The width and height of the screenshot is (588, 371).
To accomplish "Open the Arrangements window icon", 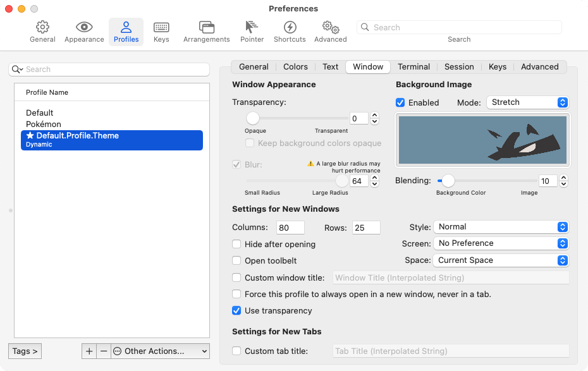I will tap(206, 28).
